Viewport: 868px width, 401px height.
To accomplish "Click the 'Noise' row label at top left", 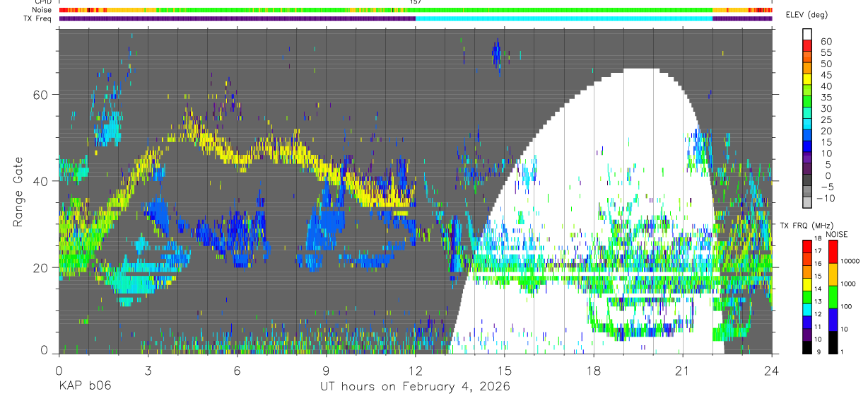I will 43,10.
